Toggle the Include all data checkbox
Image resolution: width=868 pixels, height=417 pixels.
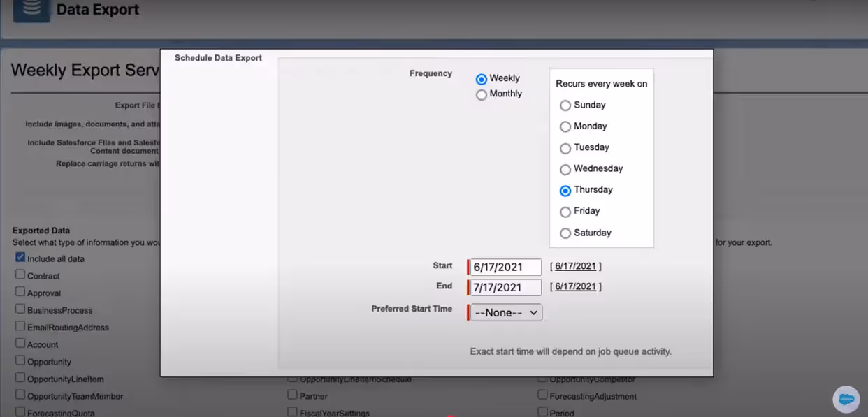20,258
